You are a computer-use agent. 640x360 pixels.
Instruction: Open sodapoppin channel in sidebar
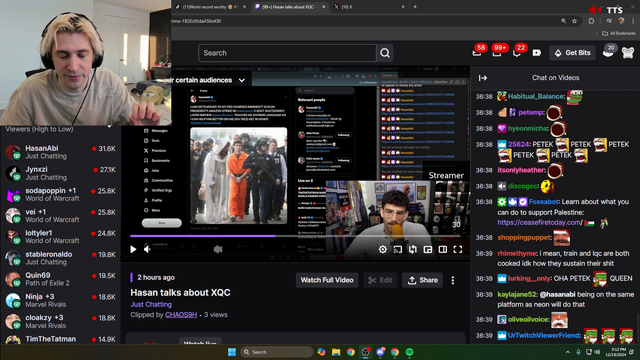[60, 195]
